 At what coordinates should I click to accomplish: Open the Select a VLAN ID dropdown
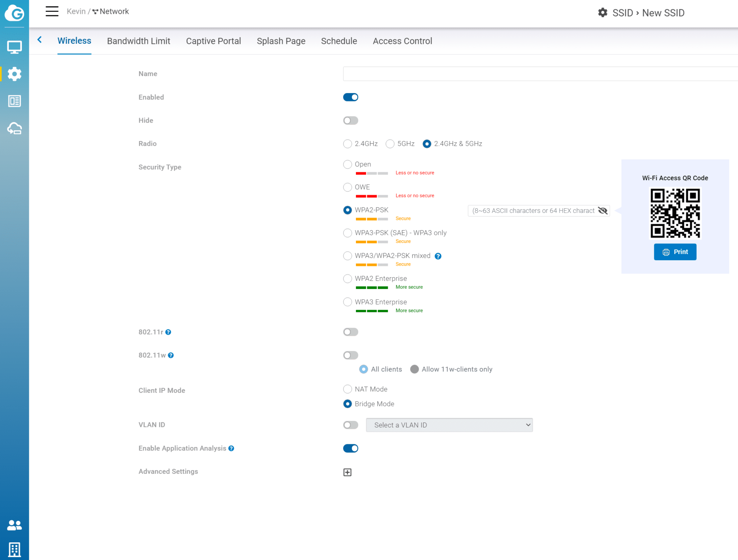(449, 425)
